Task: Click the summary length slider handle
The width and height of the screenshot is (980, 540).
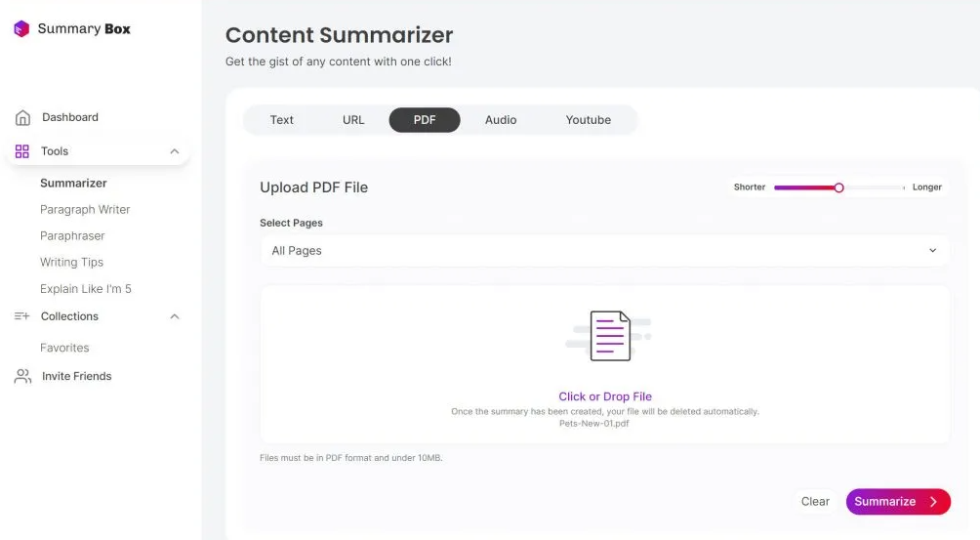Action: [x=838, y=187]
